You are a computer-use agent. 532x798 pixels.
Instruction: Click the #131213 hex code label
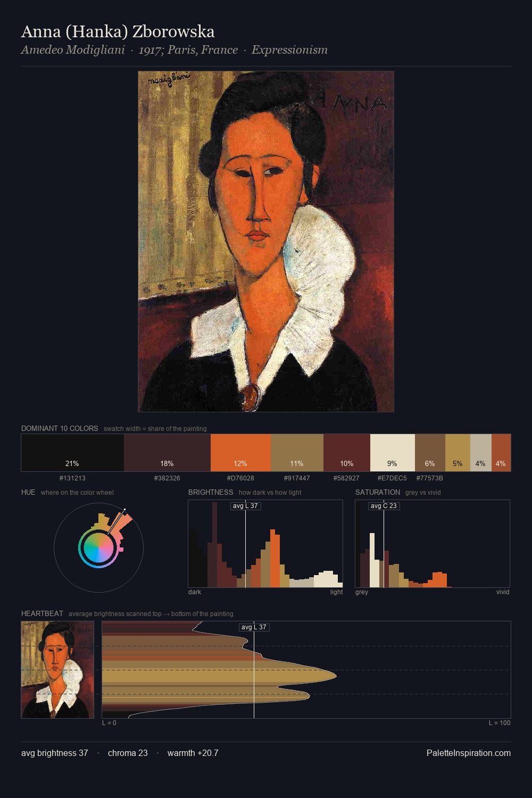(72, 478)
